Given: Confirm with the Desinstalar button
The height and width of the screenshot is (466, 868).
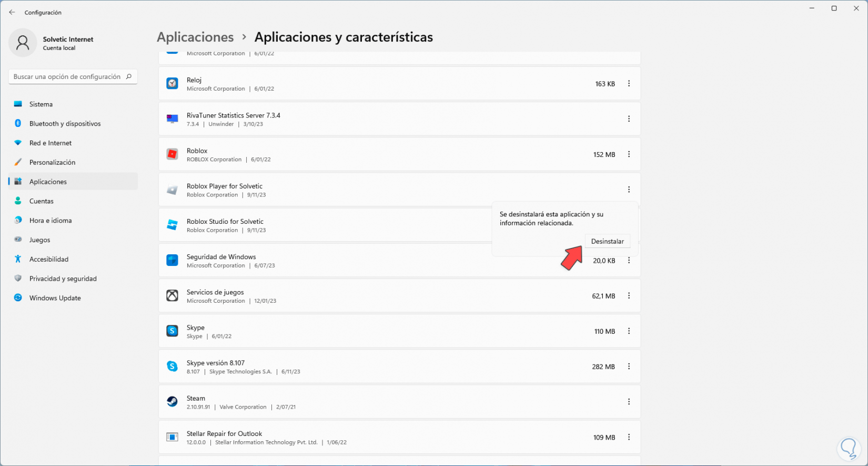Looking at the screenshot, I should [x=607, y=241].
